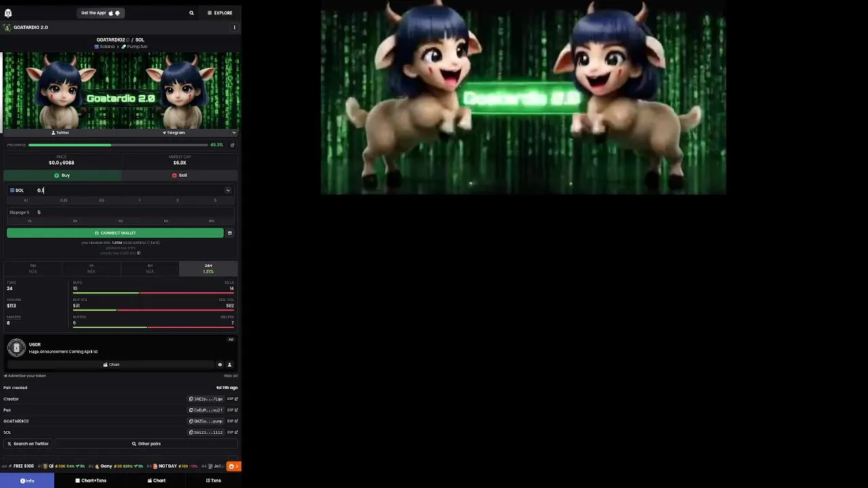Open the search magnifier icon
868x488 pixels.
(x=191, y=13)
